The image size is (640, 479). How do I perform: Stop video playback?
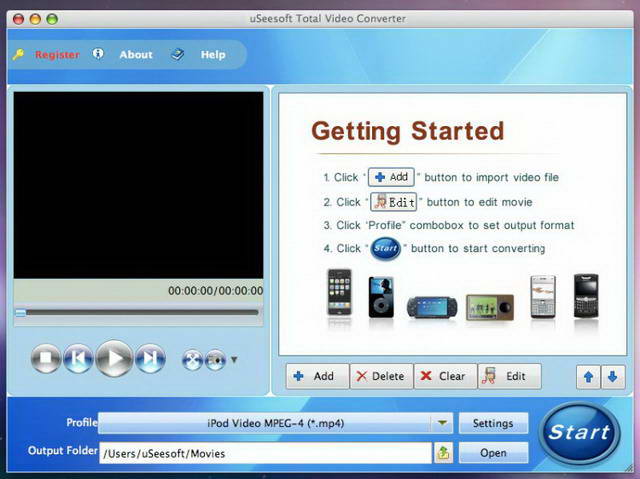[46, 358]
